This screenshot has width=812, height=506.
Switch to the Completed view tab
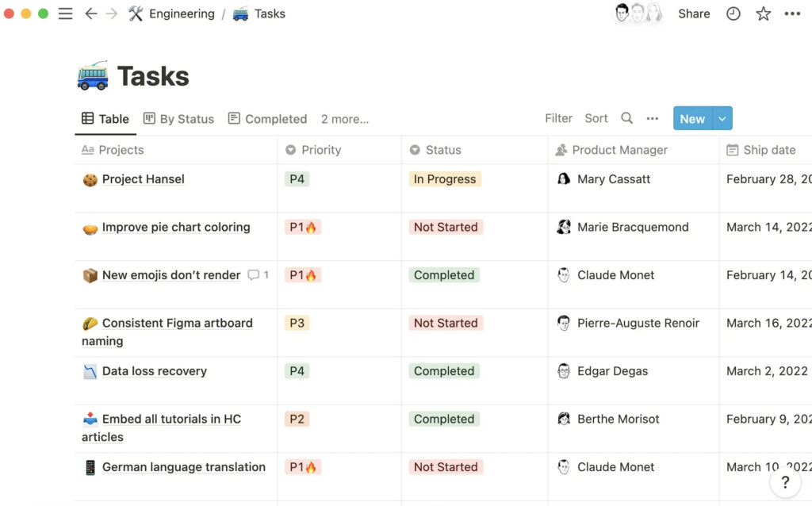pyautogui.click(x=267, y=119)
